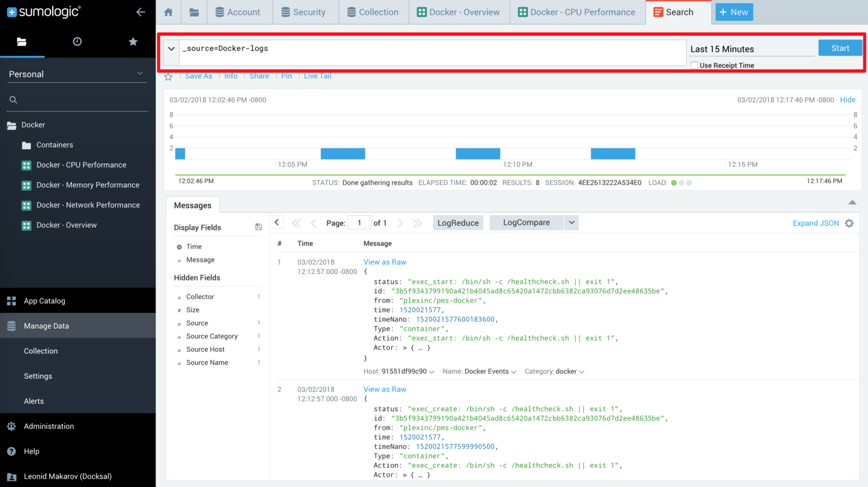Viewport: 868px width, 487px height.
Task: Expand the Actor object in first message
Action: coord(405,348)
